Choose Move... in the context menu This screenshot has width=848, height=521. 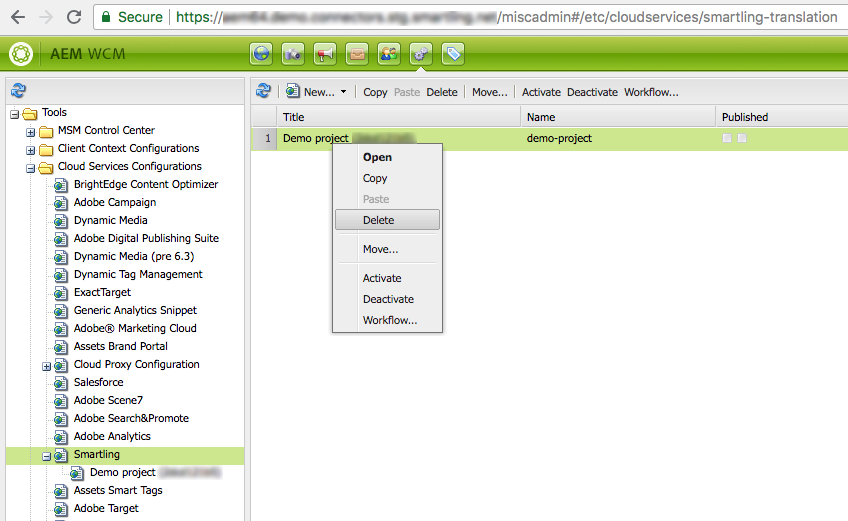click(x=387, y=249)
